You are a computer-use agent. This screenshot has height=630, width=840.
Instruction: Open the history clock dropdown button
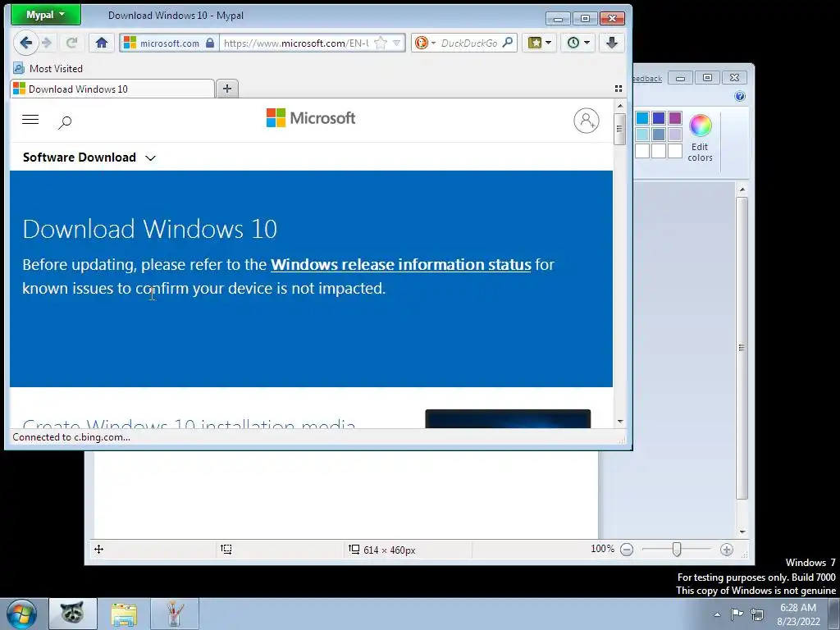click(578, 43)
